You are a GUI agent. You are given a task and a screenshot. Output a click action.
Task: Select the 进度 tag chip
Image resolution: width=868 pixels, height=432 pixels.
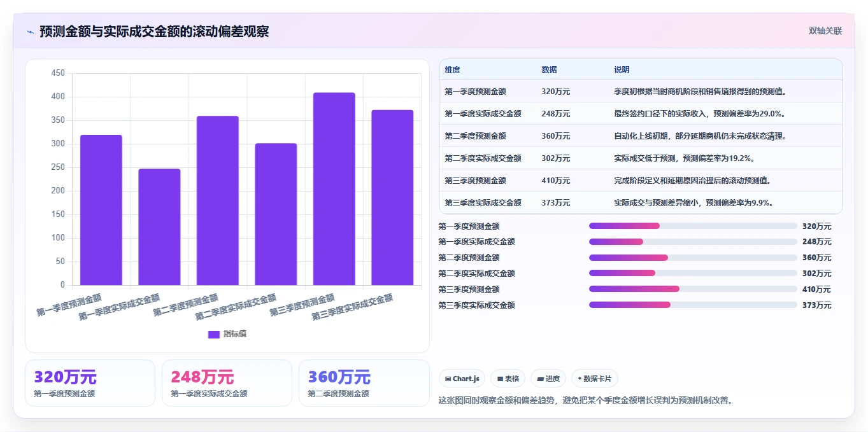pyautogui.click(x=548, y=379)
